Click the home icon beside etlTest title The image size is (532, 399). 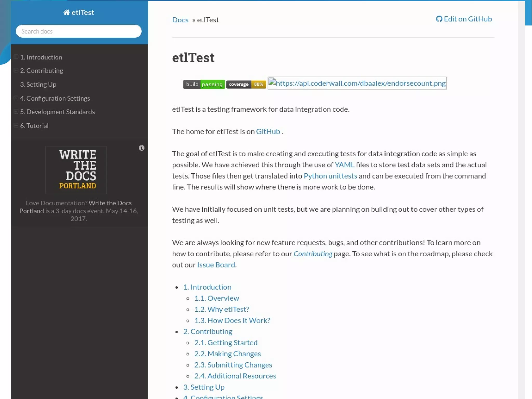pos(66,12)
